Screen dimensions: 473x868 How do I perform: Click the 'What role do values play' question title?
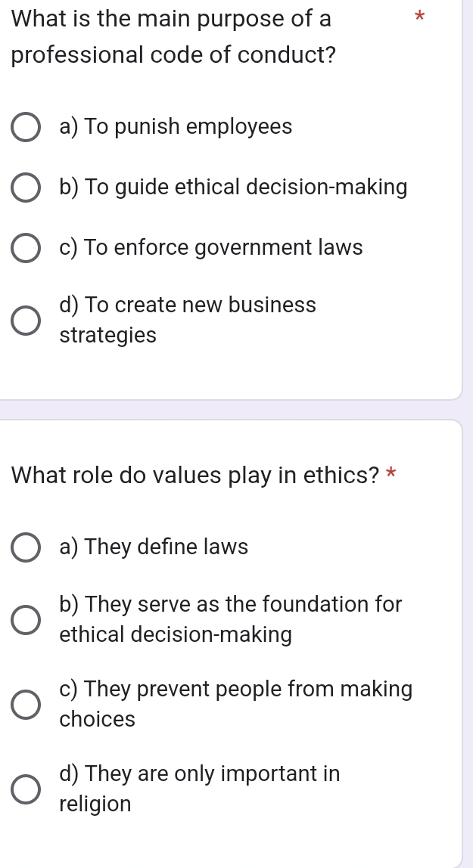(x=196, y=476)
